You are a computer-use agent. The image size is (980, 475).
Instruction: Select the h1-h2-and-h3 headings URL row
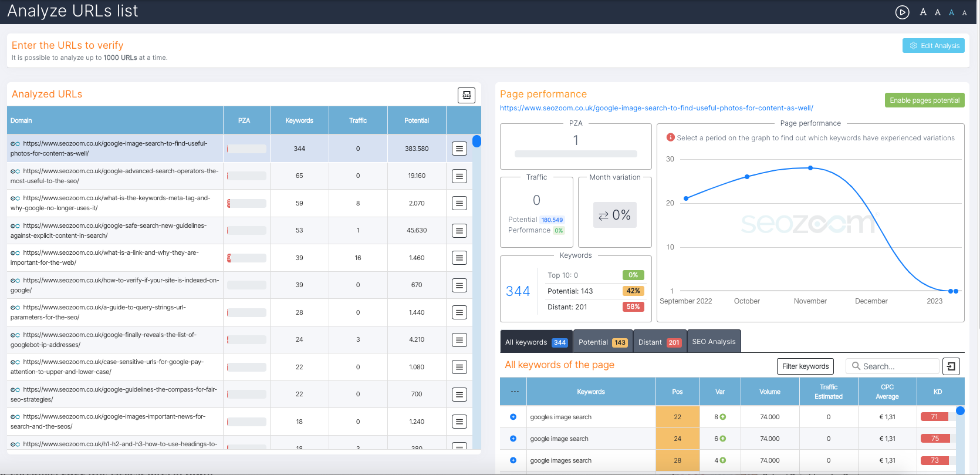(239, 444)
